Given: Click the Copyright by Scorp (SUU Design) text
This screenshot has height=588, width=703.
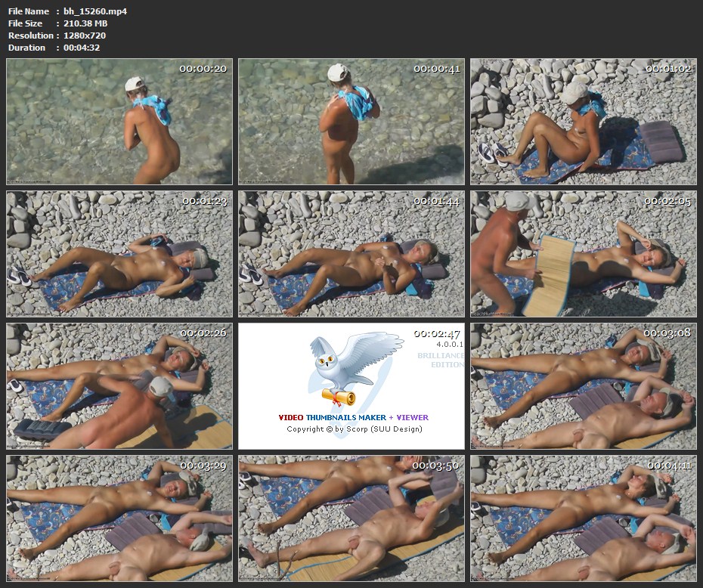Looking at the screenshot, I should [354, 429].
